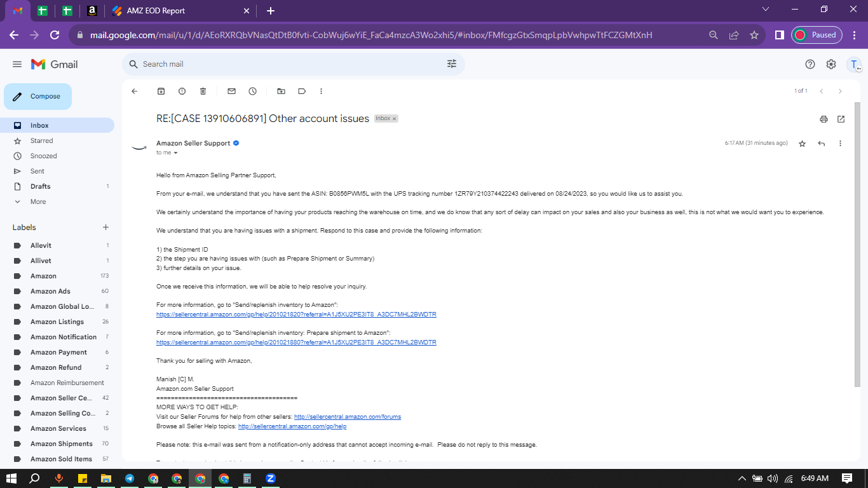Open the Amazon Shipments label
This screenshot has width=868, height=488.
pos(57,444)
